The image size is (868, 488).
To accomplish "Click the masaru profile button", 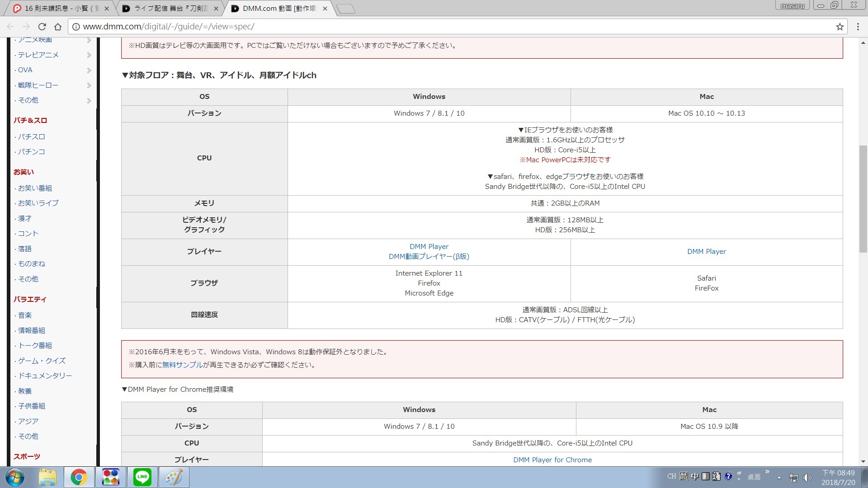I will point(793,5).
